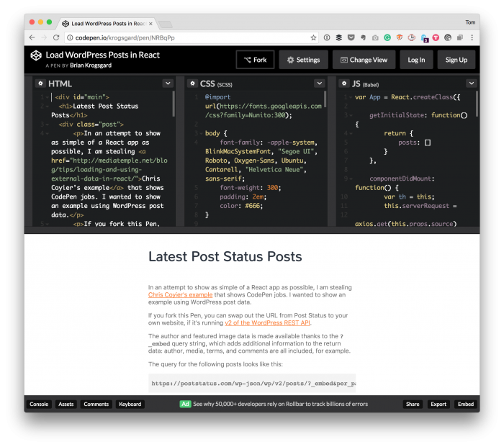This screenshot has width=504, height=447.
Task: Open CSS editor settings gear
Action: [192, 83]
